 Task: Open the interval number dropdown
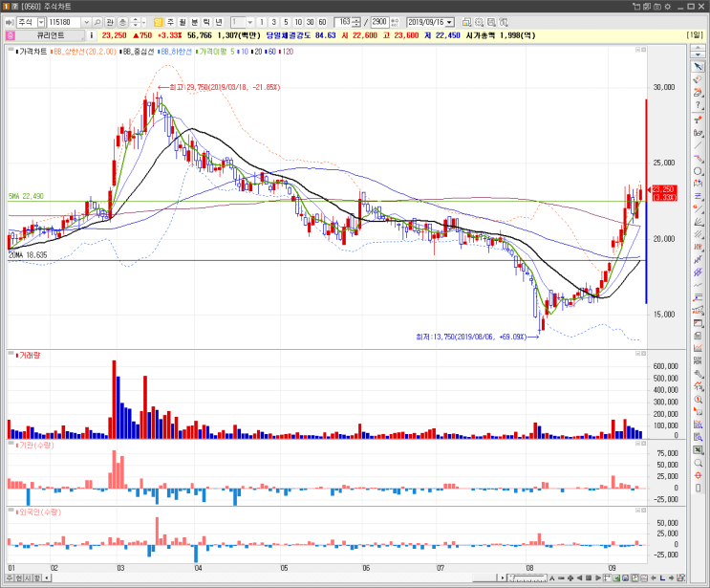pyautogui.click(x=250, y=22)
